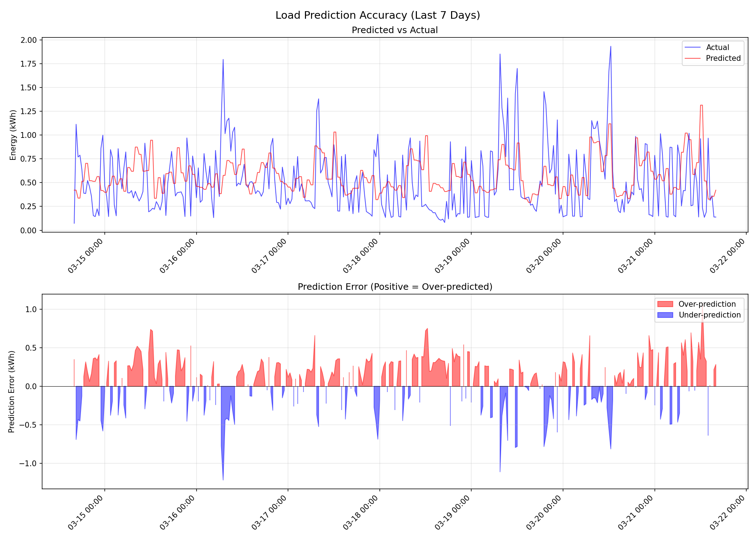Click the 'Actual' legend text
This screenshot has height=540, width=756.
[x=717, y=48]
